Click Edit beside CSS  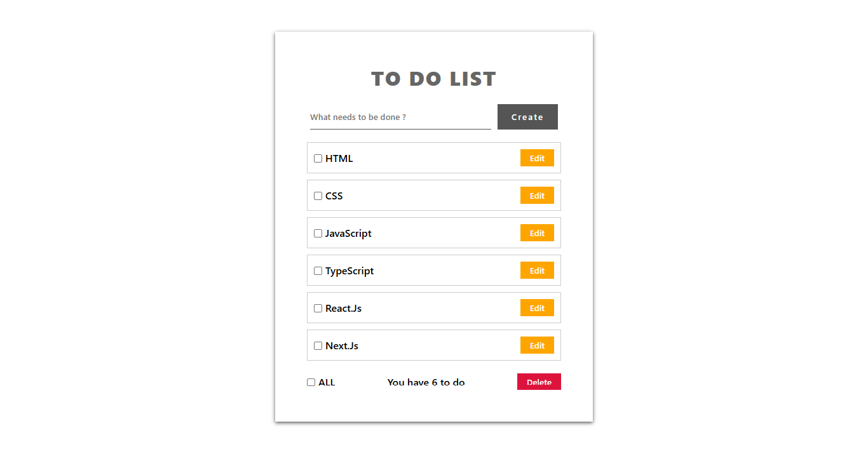537,196
